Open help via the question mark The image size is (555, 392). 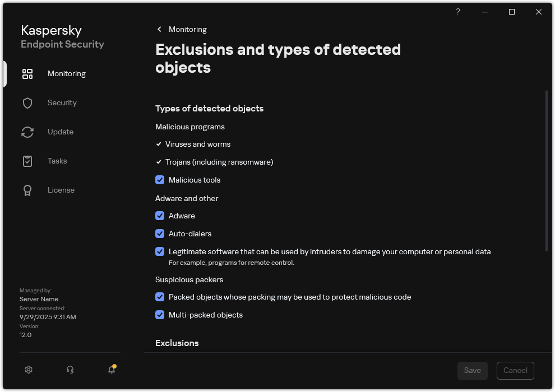[457, 12]
